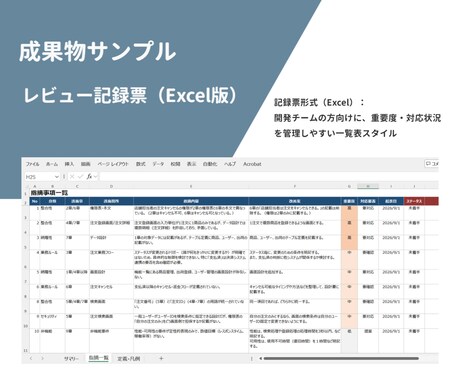Viewport: 460px width, 380px height.
Task: Click the comments button at ribbon right
Action: pos(432,164)
